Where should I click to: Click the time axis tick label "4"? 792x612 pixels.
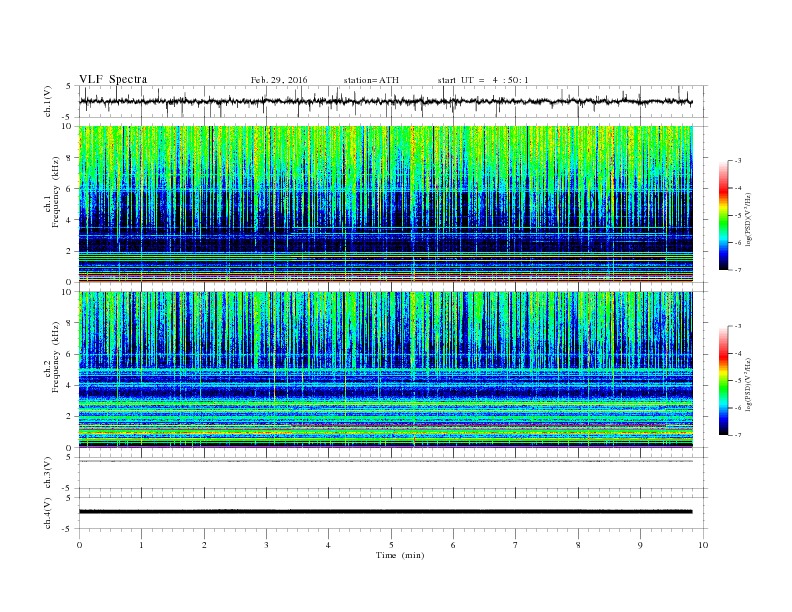[329, 545]
